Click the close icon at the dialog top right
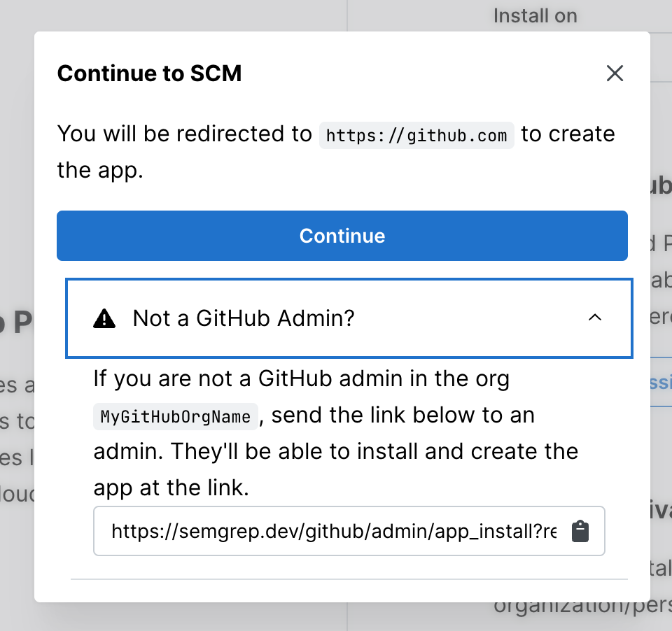672x631 pixels. [615, 73]
